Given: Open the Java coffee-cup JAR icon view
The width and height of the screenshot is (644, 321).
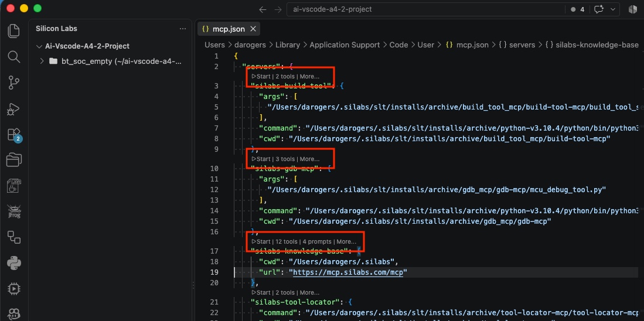Looking at the screenshot, I should point(14,186).
